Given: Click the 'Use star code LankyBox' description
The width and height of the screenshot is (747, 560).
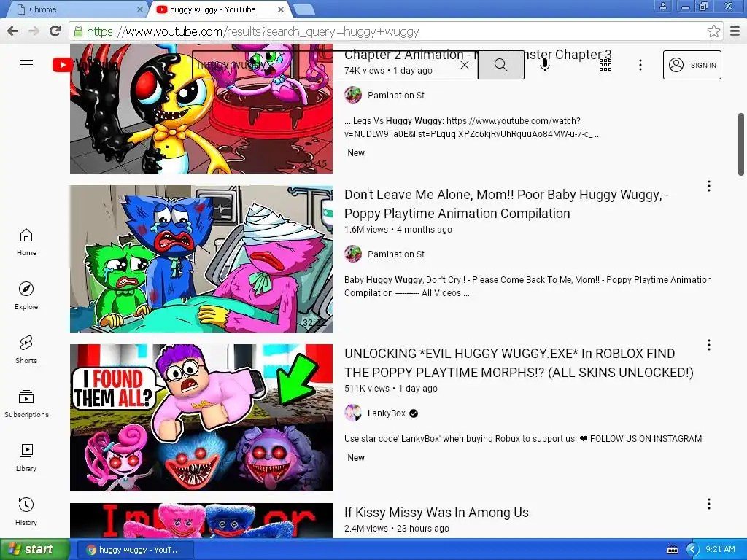Looking at the screenshot, I should click(x=524, y=438).
